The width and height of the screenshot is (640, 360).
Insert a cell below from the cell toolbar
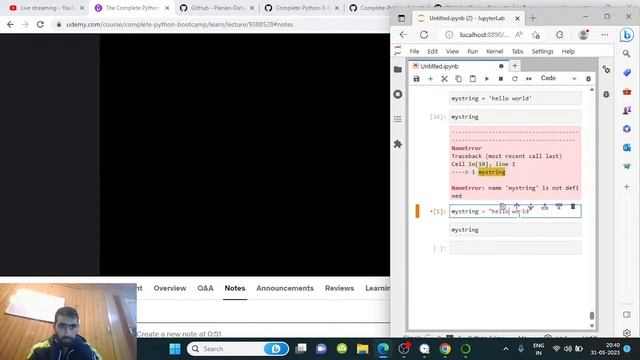tap(559, 207)
